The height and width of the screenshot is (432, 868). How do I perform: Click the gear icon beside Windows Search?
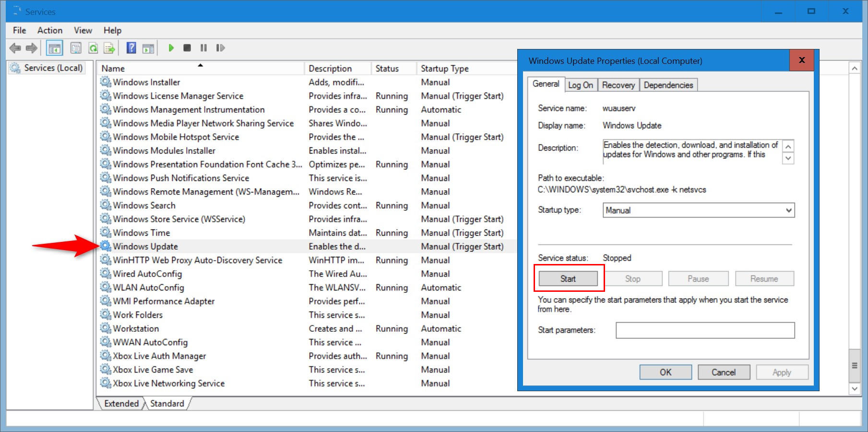(x=106, y=205)
